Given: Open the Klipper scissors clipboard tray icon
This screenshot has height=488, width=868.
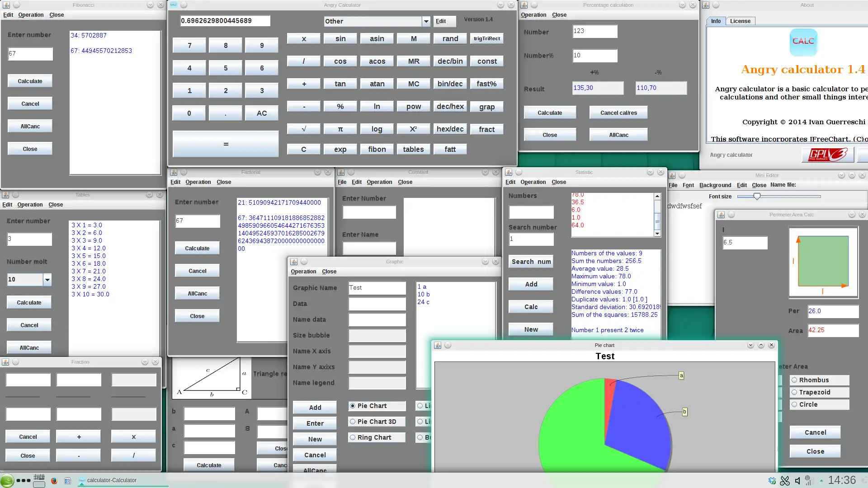Looking at the screenshot, I should (x=785, y=480).
